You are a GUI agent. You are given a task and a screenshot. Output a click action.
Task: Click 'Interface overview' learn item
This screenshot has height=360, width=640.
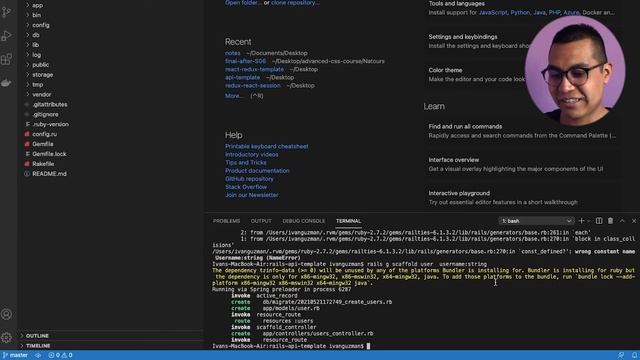(x=522, y=164)
